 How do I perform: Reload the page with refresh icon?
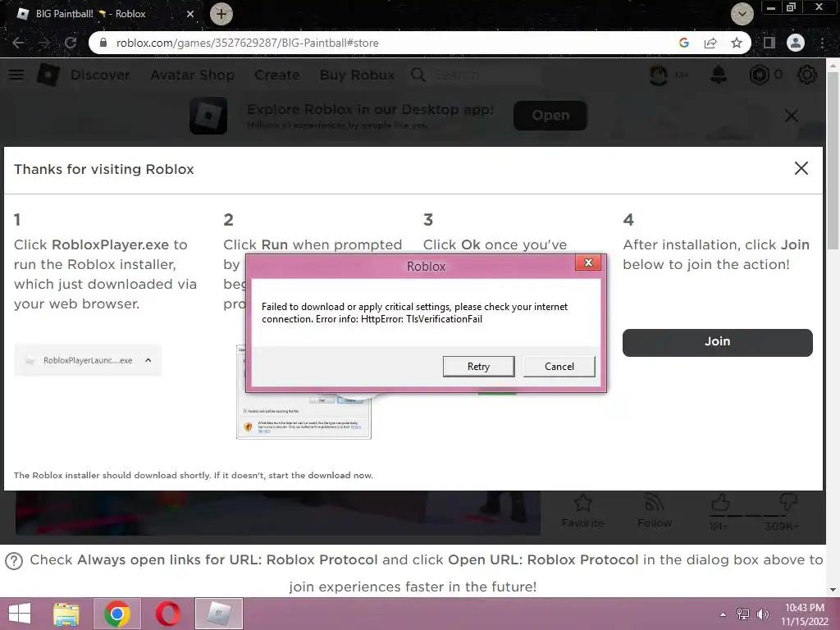(x=71, y=43)
